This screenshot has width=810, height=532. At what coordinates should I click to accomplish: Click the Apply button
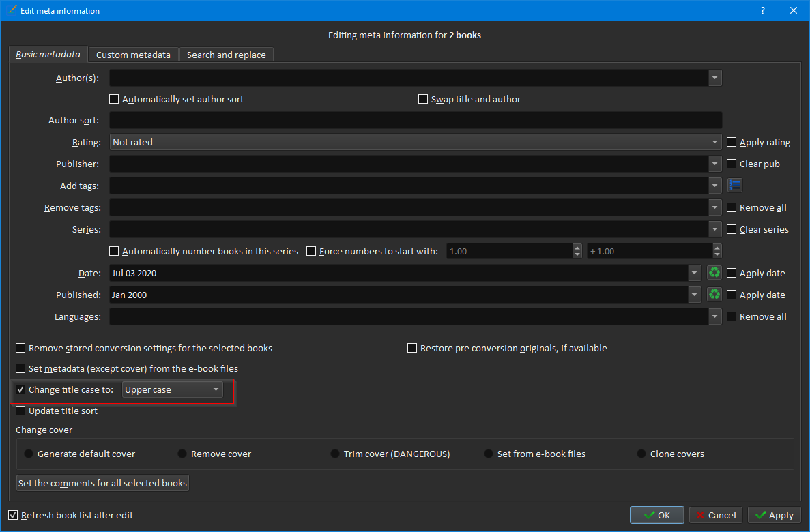pos(774,515)
